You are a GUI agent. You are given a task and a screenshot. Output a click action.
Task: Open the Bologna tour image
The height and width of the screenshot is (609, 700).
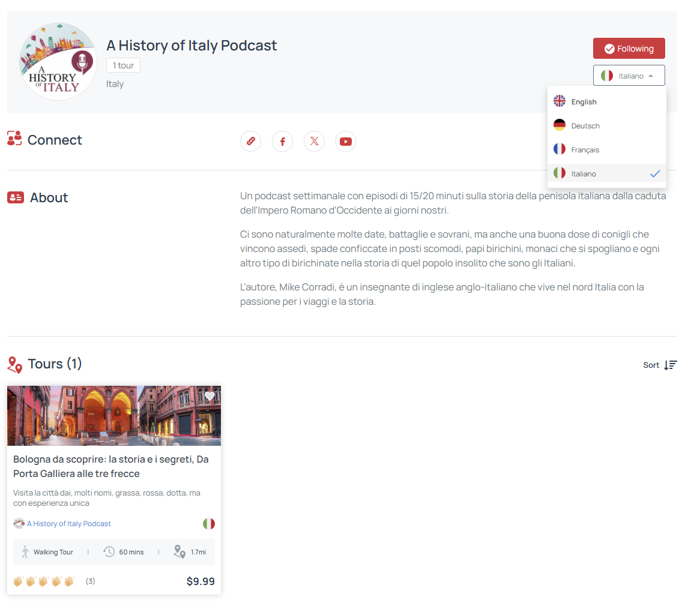point(114,416)
